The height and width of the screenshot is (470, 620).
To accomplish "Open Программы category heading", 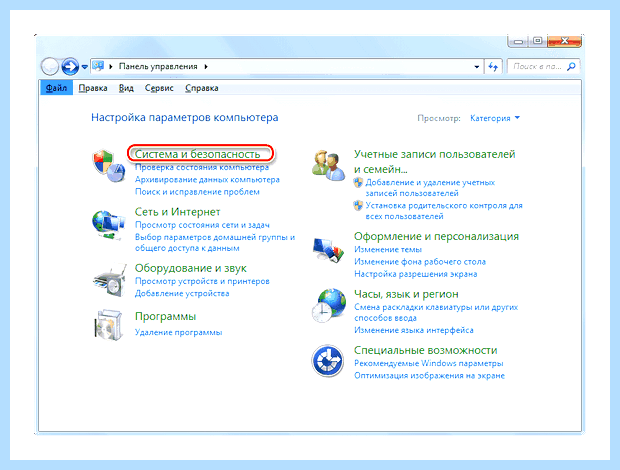I will tap(165, 316).
